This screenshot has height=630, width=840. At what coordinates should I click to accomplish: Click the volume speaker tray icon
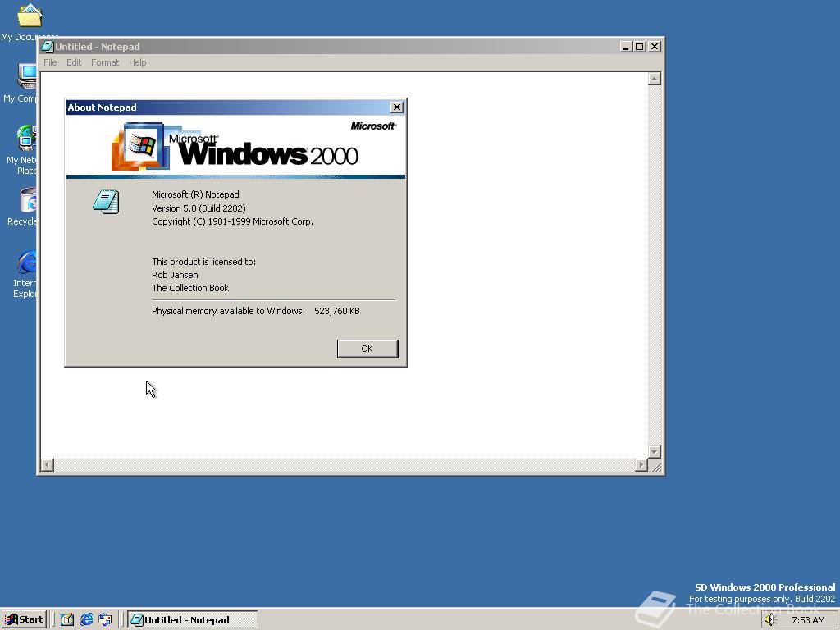770,620
